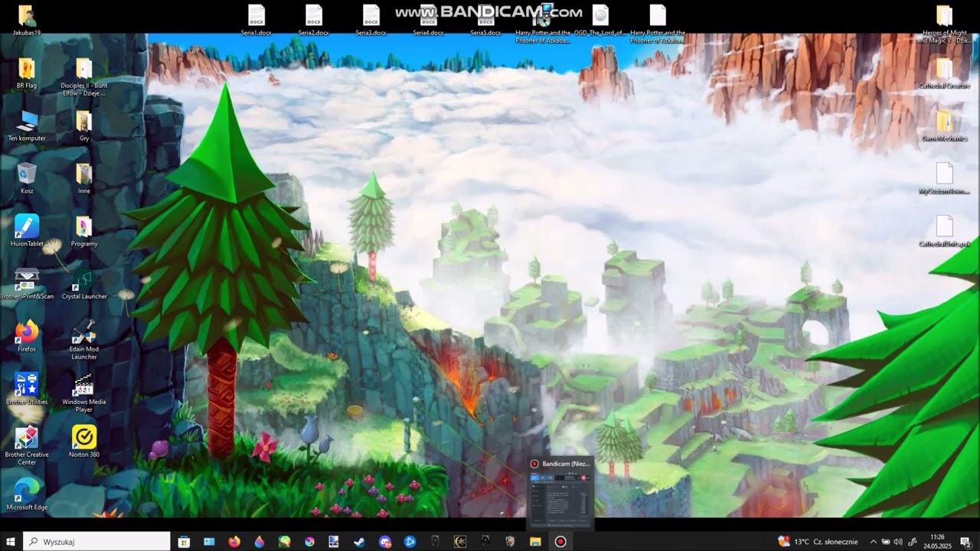Open the volume control in system tray
980x551 pixels.
[x=897, y=541]
